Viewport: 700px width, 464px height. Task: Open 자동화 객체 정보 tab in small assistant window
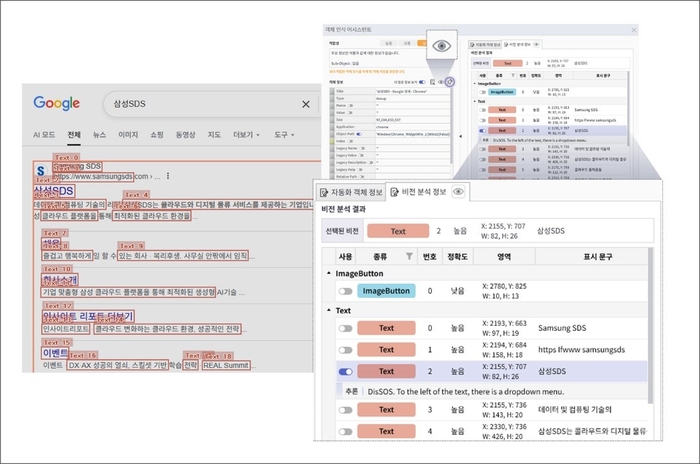485,45
